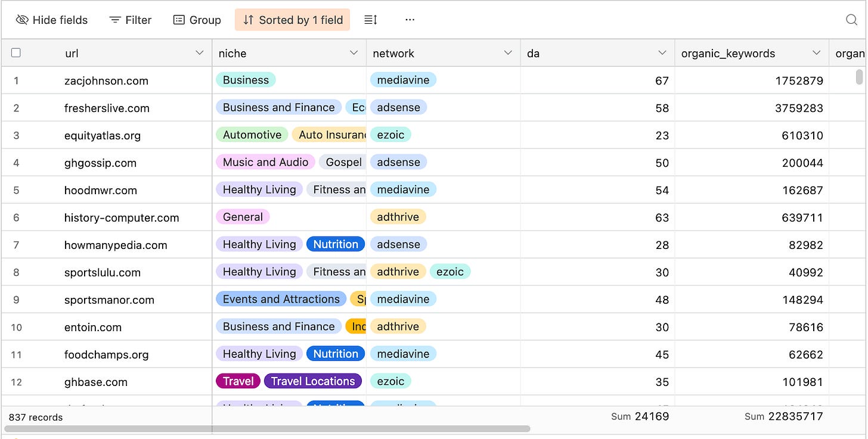The width and height of the screenshot is (868, 439).
Task: Click the adthrive tag in entoin.com row
Action: coord(398,326)
